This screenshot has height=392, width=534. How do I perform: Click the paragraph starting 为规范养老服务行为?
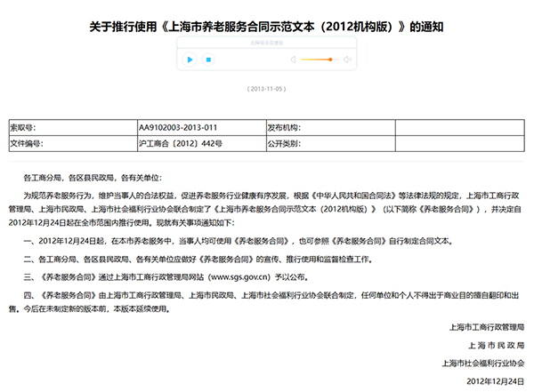266,209
